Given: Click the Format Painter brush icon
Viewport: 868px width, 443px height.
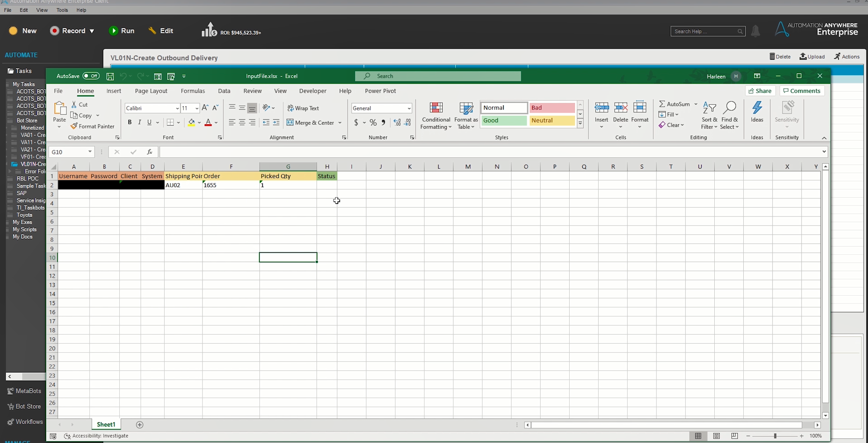Looking at the screenshot, I should [74, 126].
